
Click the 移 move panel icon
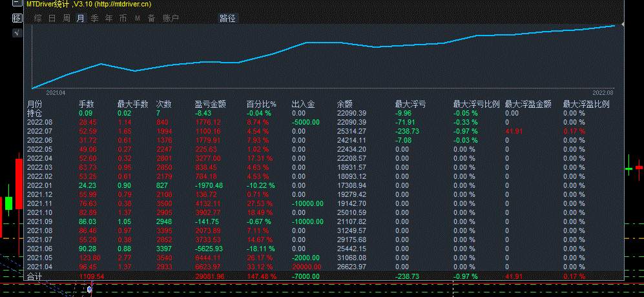[x=17, y=18]
